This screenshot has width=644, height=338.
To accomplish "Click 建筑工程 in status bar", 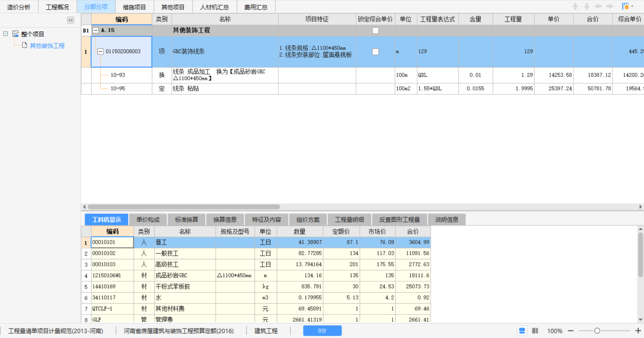I will point(266,331).
